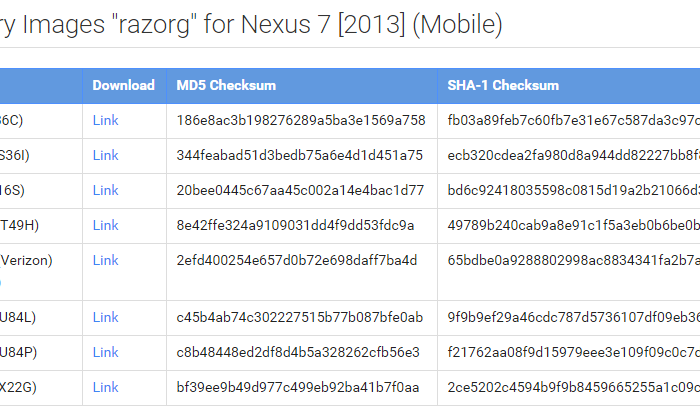Click the Link in the row with MD5 186e8ac3b198276289a5ba3e1569a758
Screen dimensions: 700x407
click(105, 120)
